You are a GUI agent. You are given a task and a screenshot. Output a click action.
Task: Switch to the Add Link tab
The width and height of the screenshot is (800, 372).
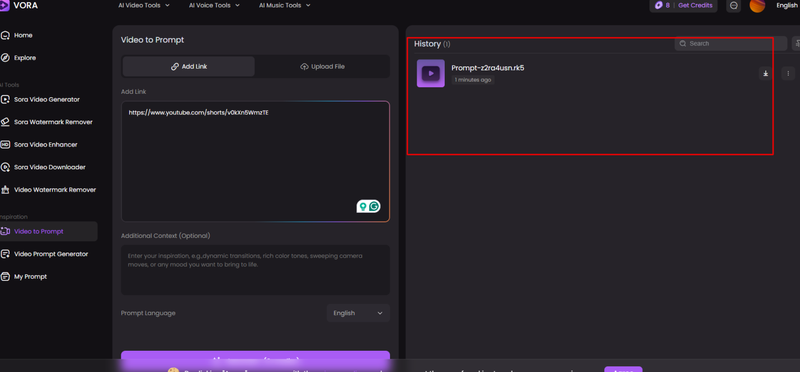[189, 66]
